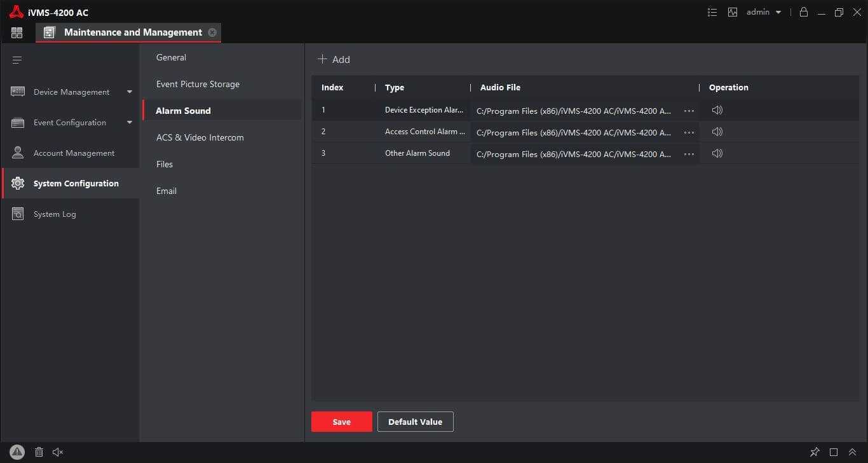This screenshot has height=463, width=868.
Task: Open Email settings
Action: click(166, 191)
